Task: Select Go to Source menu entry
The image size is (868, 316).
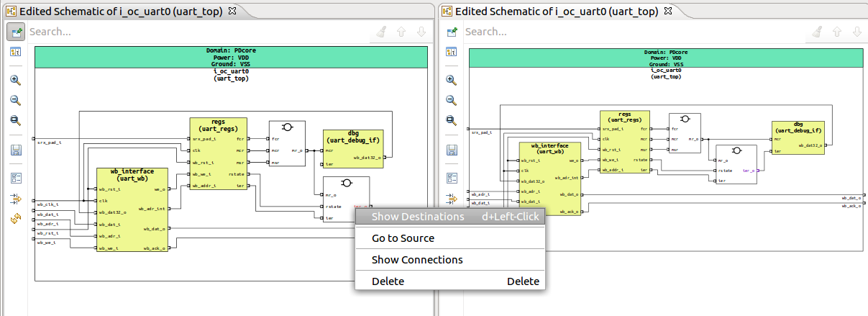Action: click(403, 238)
